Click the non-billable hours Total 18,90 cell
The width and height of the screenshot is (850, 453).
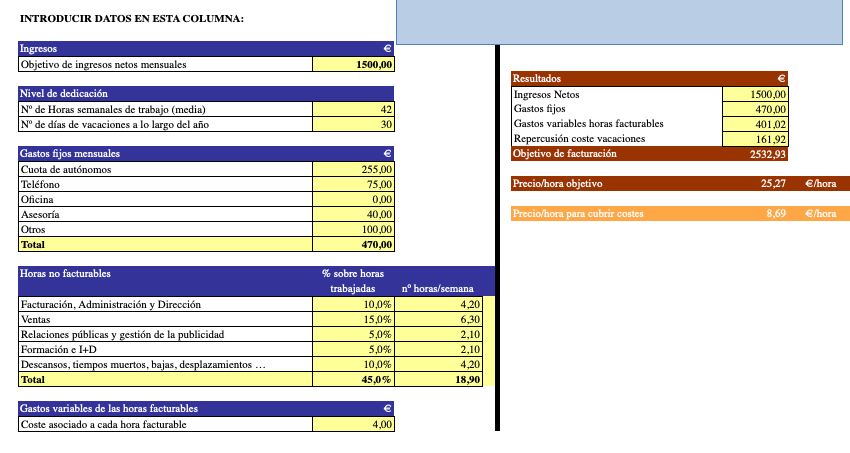(x=440, y=380)
